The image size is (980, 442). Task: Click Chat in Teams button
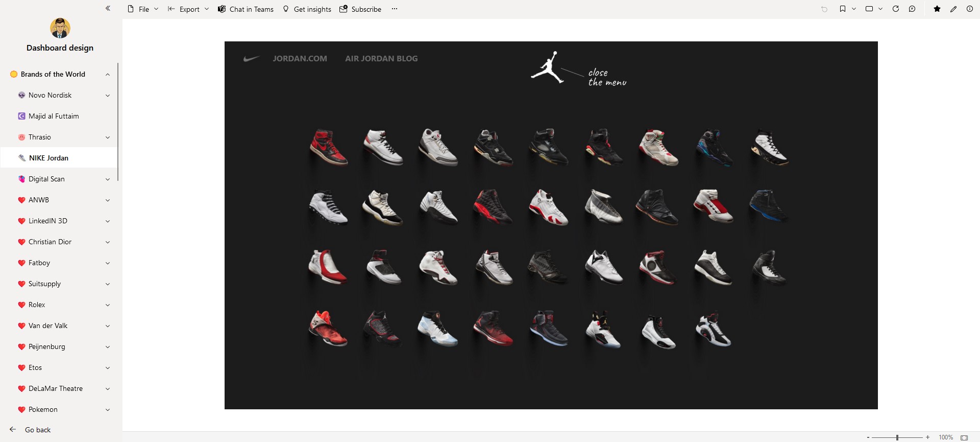246,9
